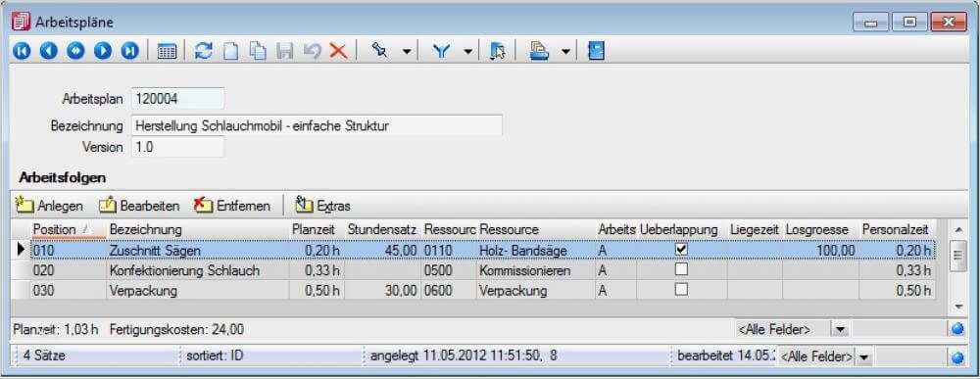This screenshot has width=980, height=379.
Task: Go to the next record
Action: click(x=103, y=51)
